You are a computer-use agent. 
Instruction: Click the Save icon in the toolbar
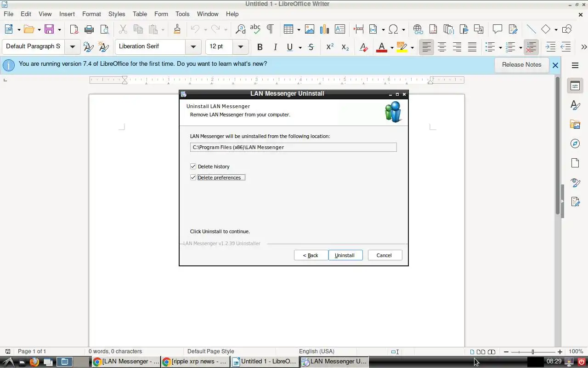pyautogui.click(x=49, y=29)
